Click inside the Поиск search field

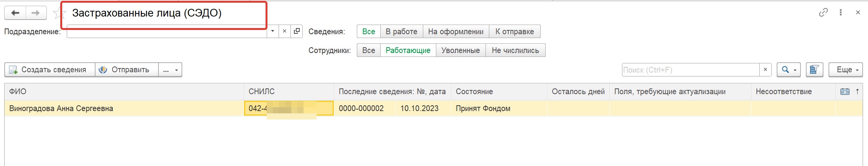tap(690, 70)
